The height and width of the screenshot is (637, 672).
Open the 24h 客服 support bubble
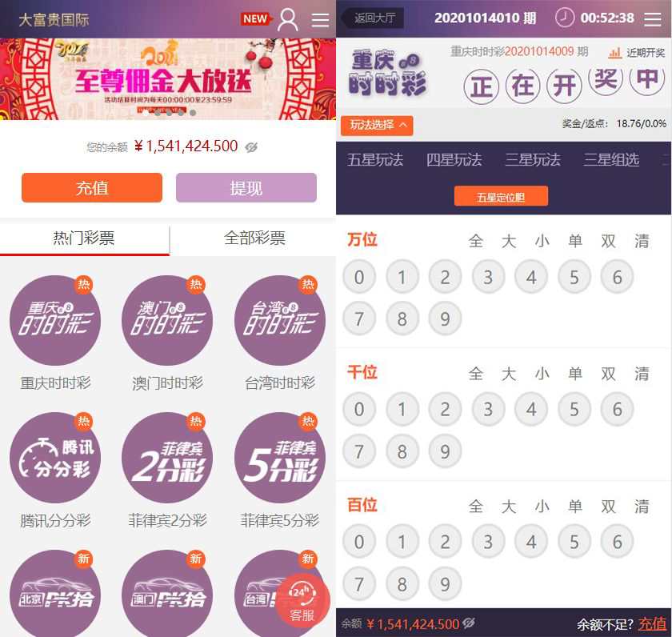click(x=302, y=602)
